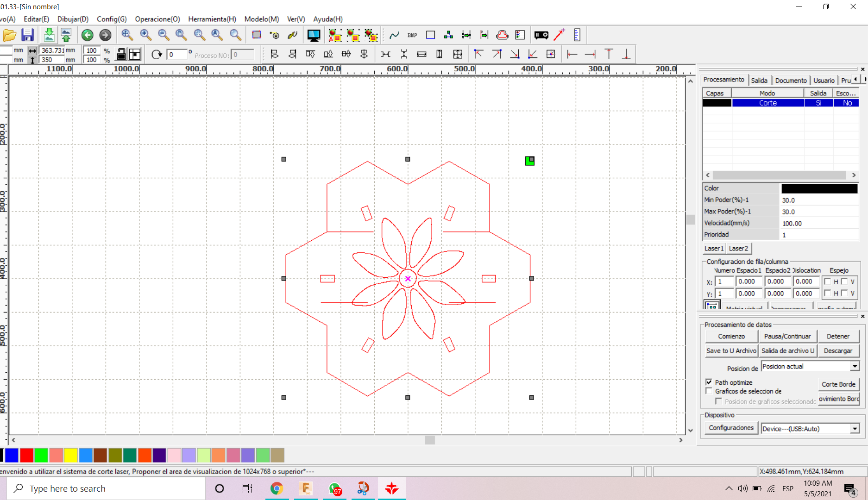The height and width of the screenshot is (500, 868).
Task: Toggle the X row H mirror checkbox
Action: click(x=828, y=281)
